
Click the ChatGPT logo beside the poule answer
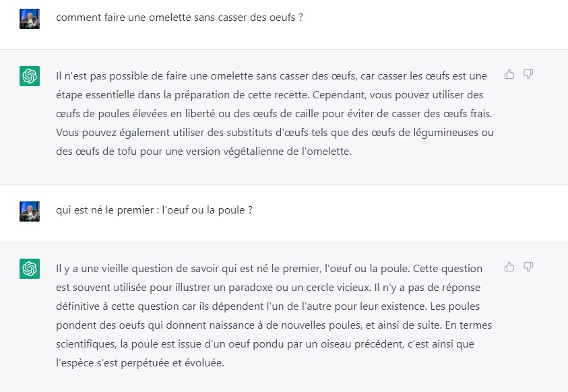click(x=30, y=269)
